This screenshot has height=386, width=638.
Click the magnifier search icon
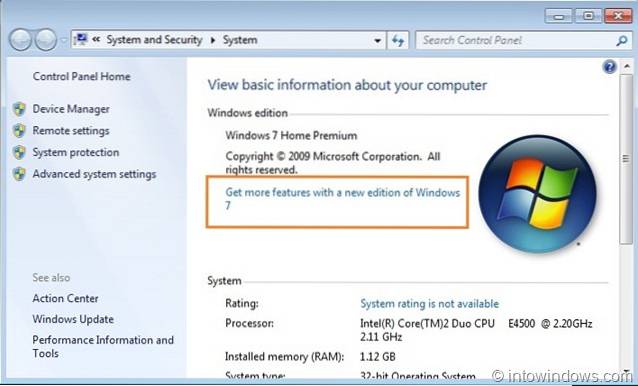pos(622,40)
